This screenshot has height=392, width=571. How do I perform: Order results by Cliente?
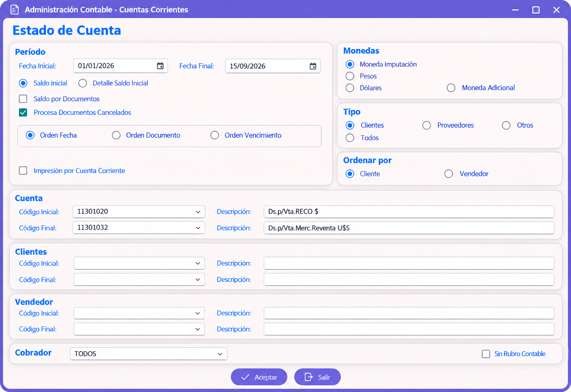350,174
